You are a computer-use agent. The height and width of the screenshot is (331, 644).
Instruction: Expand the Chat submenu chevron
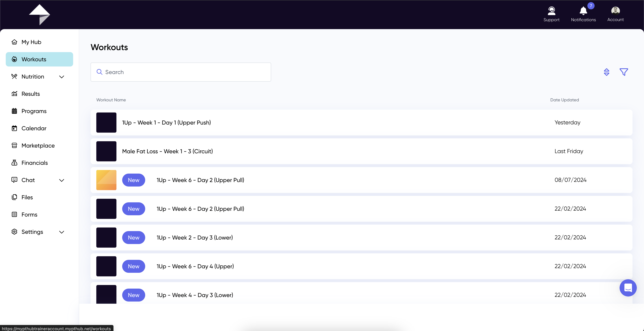click(61, 180)
